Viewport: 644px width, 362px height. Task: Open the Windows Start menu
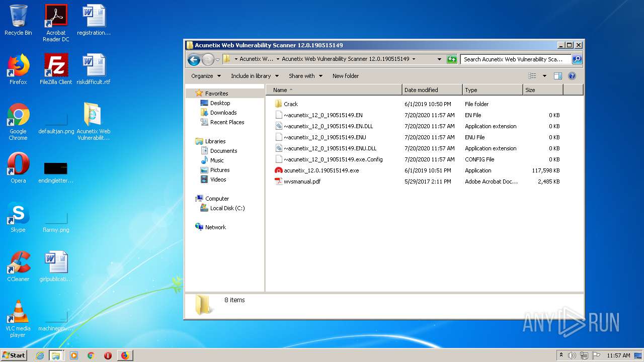click(x=14, y=355)
